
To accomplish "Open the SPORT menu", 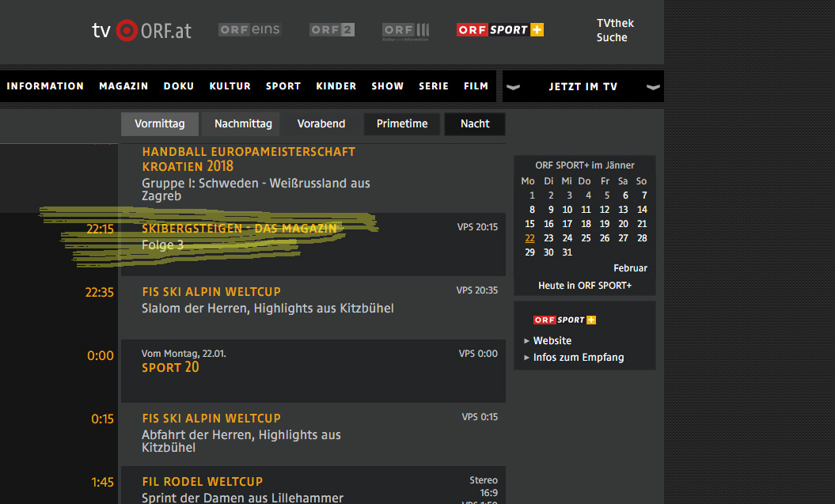I will 283,86.
